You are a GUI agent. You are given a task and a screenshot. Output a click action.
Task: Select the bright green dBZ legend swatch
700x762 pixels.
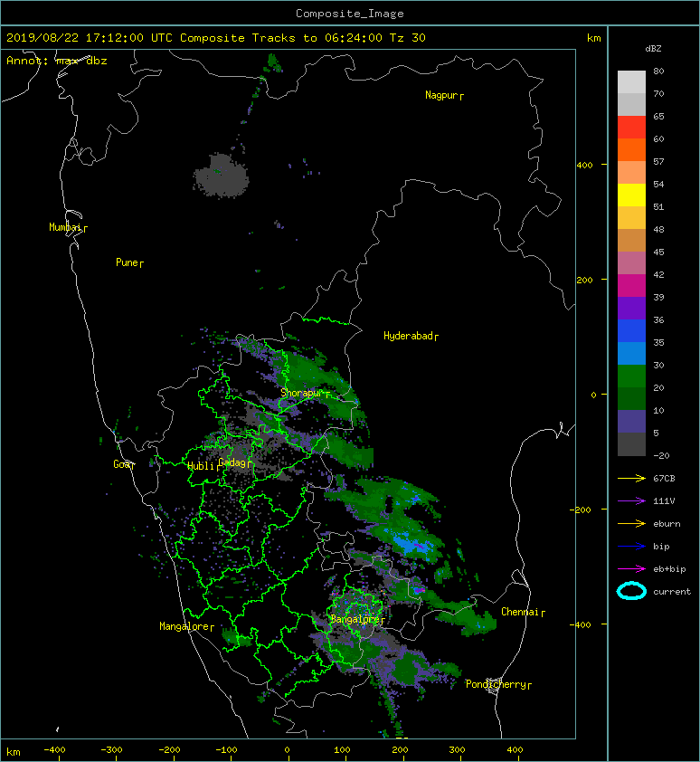(x=631, y=376)
